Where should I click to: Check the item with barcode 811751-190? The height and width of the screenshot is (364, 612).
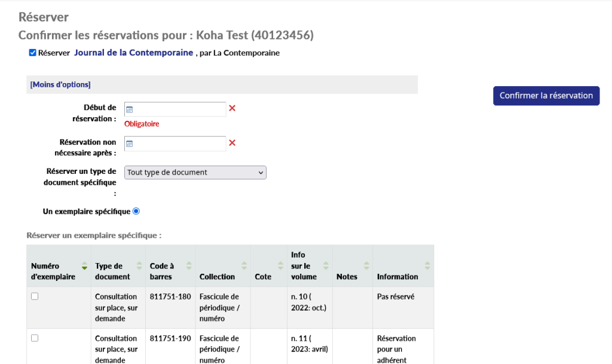[x=35, y=338]
